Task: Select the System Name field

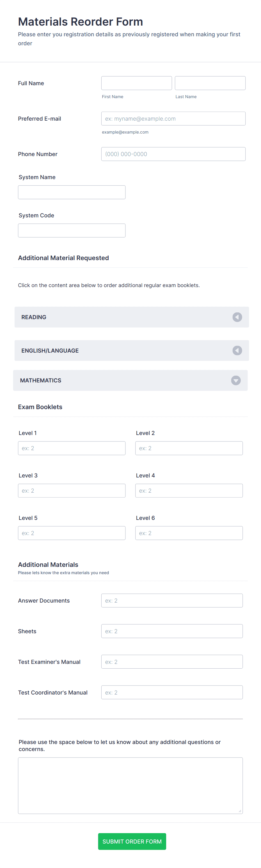Action: coord(72,192)
